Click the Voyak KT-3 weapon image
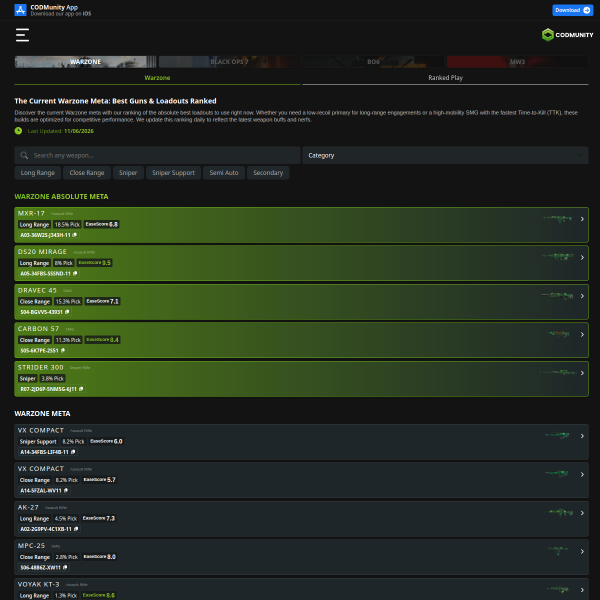Screen dimensions: 600x600 [558, 590]
